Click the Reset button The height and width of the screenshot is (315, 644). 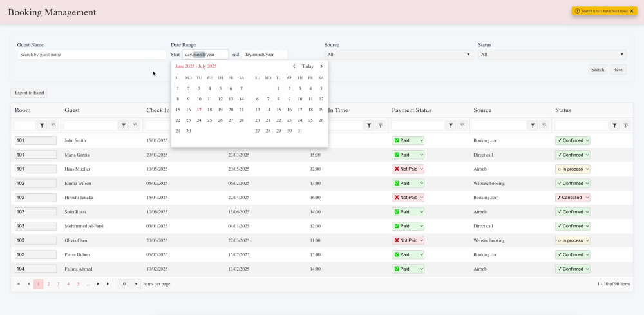click(618, 70)
